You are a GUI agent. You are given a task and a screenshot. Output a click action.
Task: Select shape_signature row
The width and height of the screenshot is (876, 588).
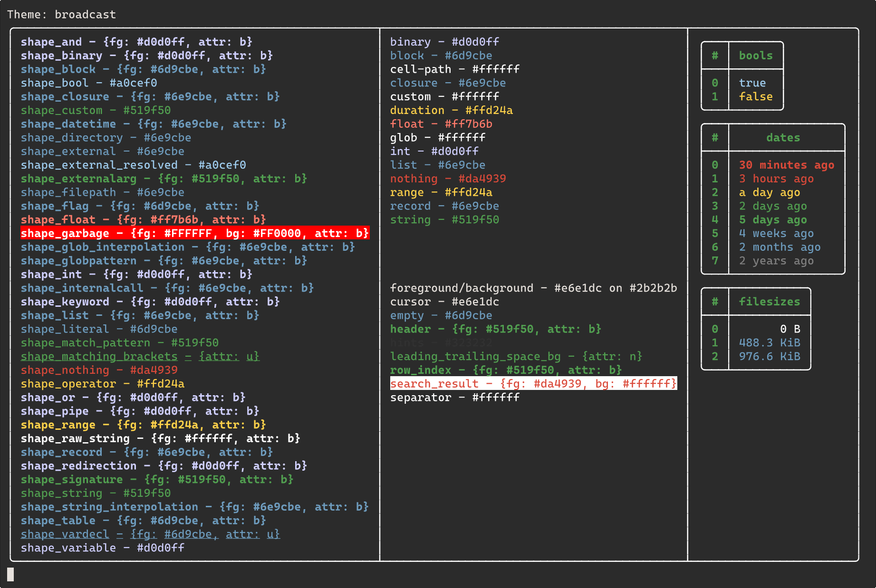pyautogui.click(x=157, y=480)
